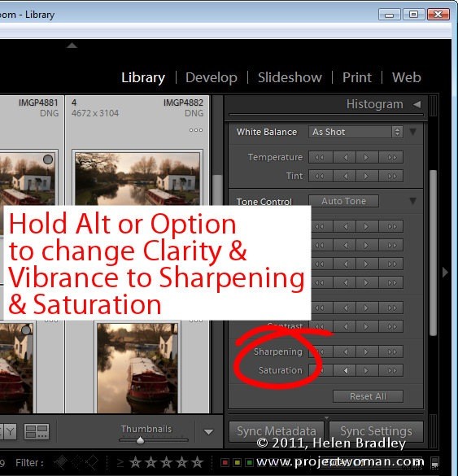Decrease Tint by large step
The width and height of the screenshot is (458, 476).
[321, 176]
